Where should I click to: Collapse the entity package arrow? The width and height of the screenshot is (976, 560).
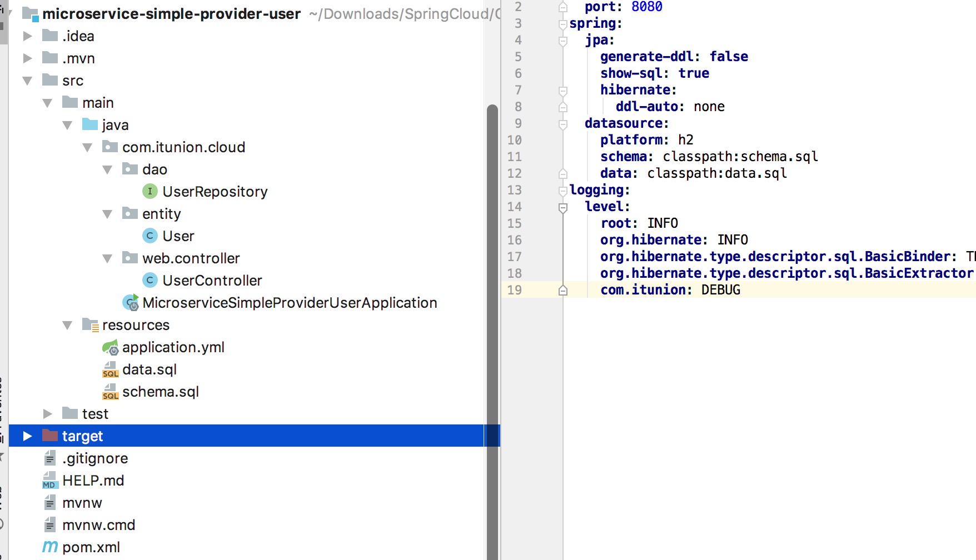click(107, 214)
